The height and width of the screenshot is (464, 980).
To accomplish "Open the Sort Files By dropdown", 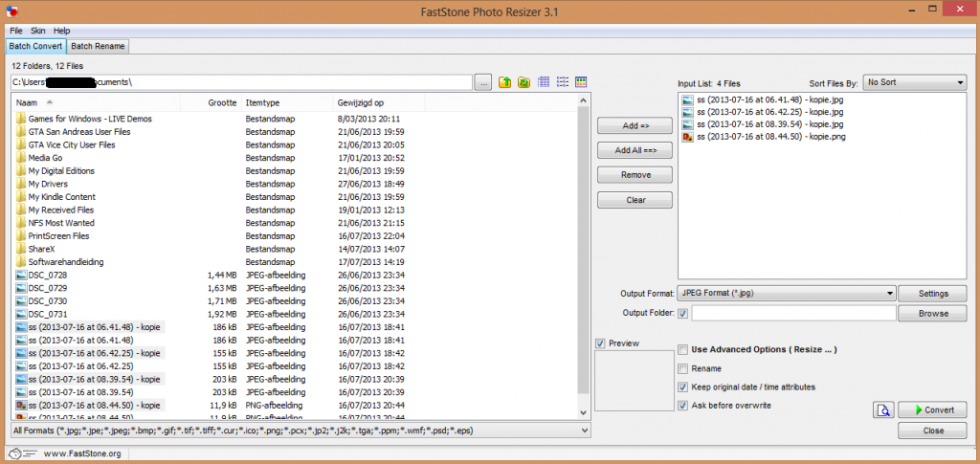I will pos(914,82).
